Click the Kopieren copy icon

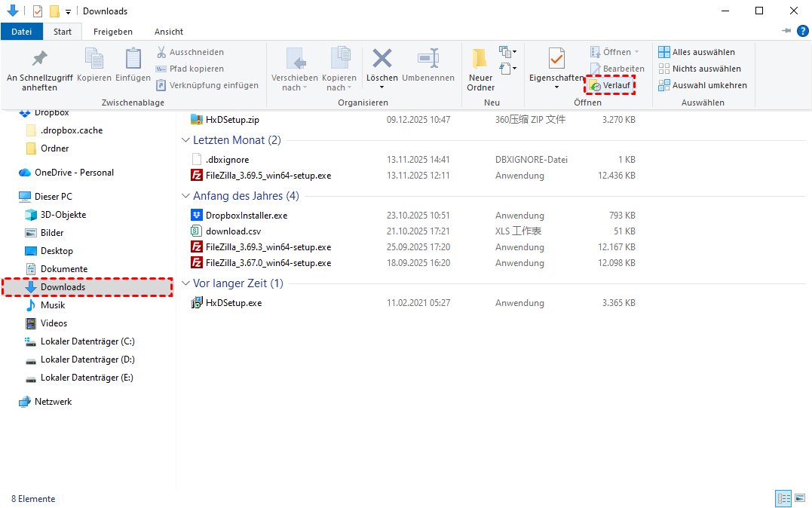(x=94, y=60)
